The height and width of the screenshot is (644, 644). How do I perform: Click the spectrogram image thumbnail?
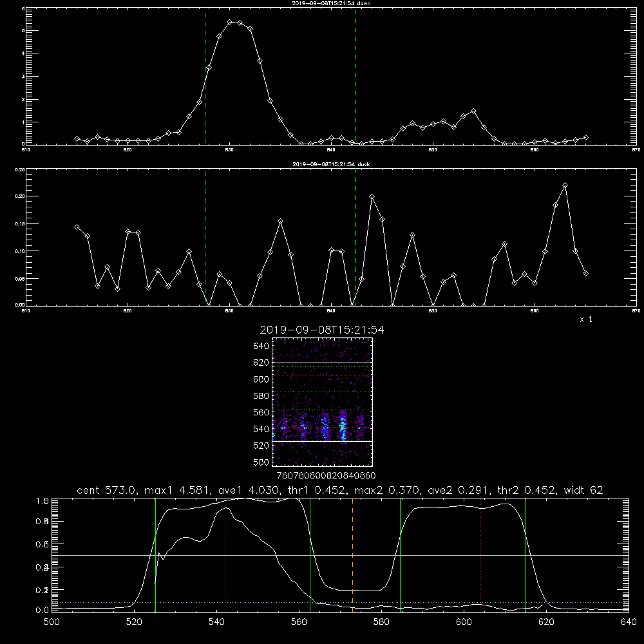pos(323,402)
